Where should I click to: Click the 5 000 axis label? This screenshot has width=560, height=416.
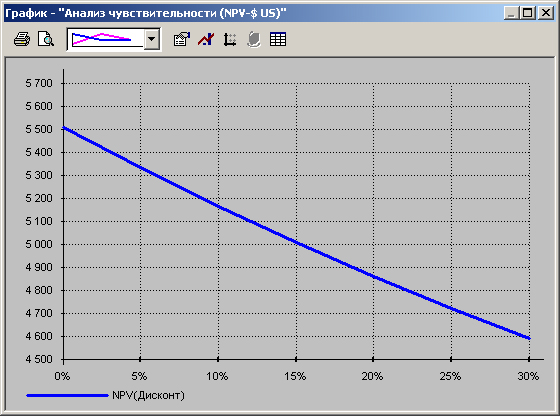click(39, 244)
